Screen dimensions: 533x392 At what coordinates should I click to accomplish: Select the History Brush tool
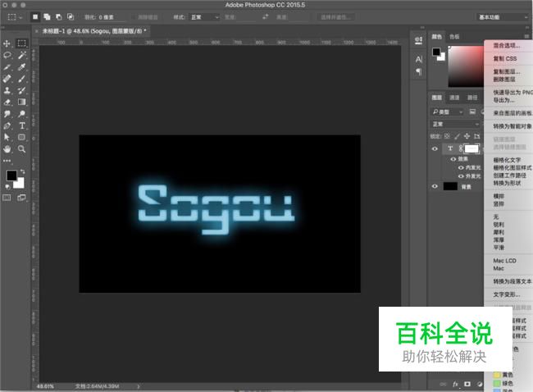22,90
